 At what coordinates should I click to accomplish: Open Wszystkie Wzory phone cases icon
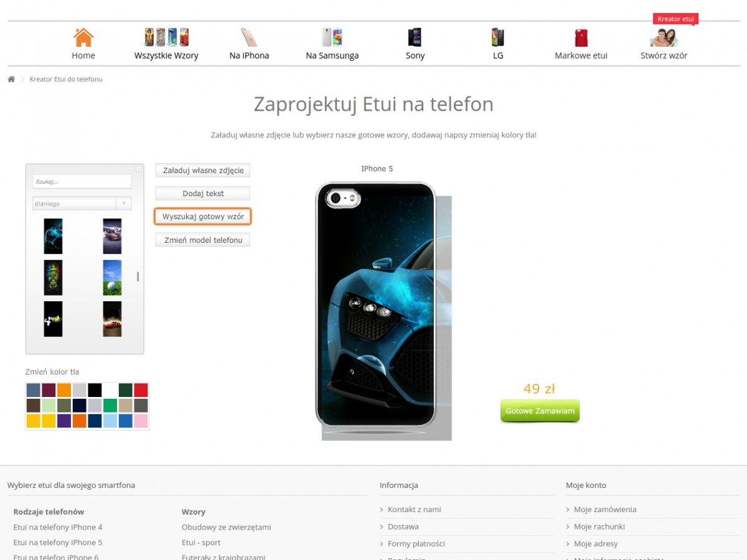[166, 37]
